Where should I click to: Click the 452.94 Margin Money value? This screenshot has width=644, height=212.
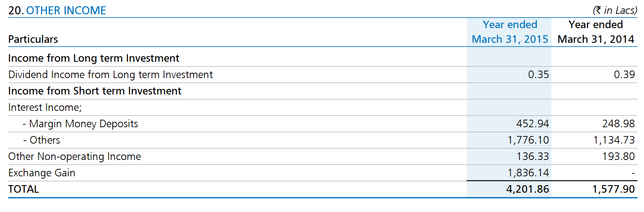click(x=533, y=124)
